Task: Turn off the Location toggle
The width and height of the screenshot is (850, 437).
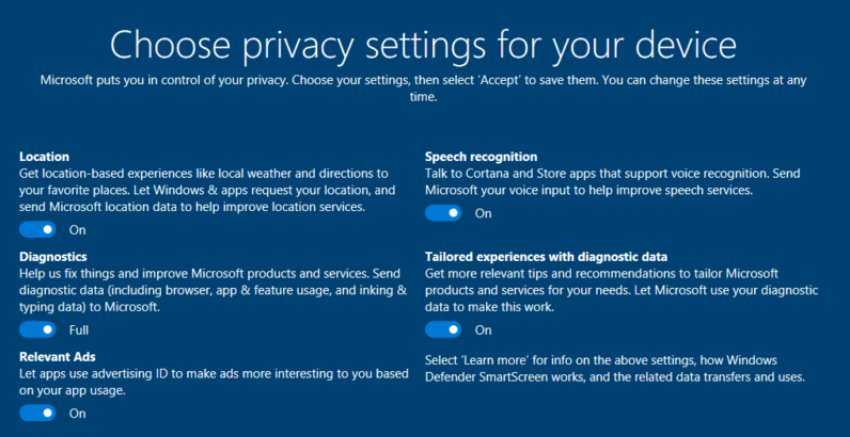Action: [x=38, y=230]
